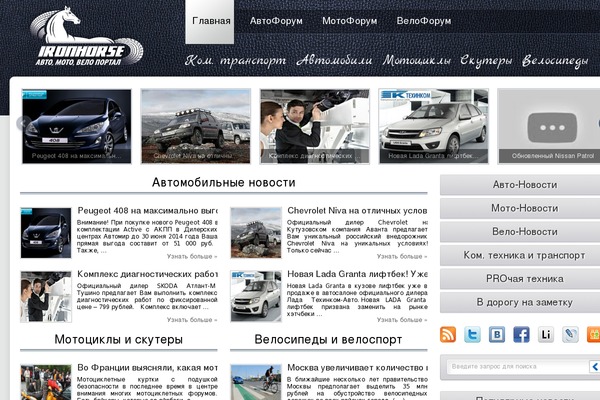Open Peugeot 408 article thumbnail
Image resolution: width=600 pixels, height=400 pixels.
[46, 233]
